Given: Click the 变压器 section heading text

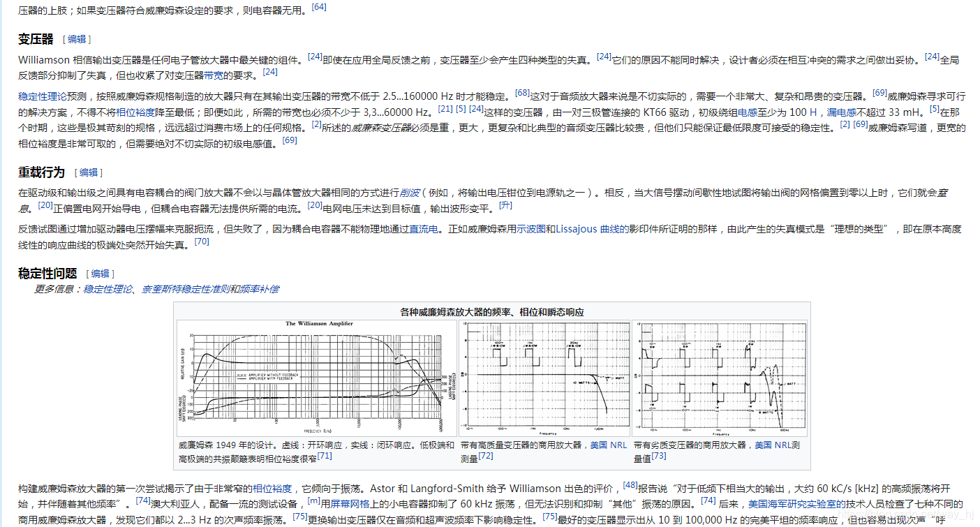Looking at the screenshot, I should point(36,39).
